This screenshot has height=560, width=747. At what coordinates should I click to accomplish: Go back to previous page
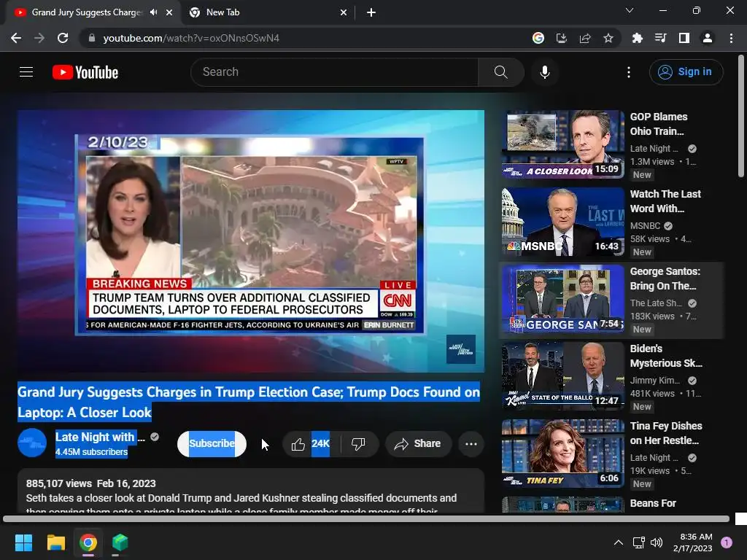[16, 38]
